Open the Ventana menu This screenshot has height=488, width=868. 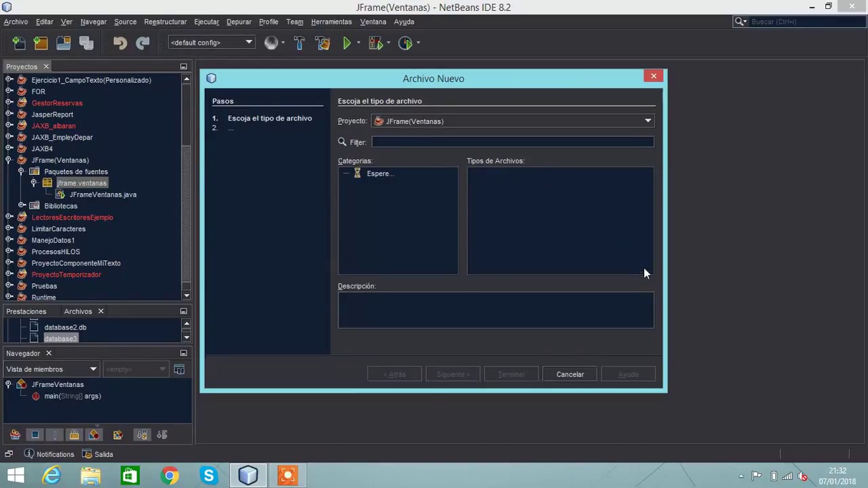(373, 22)
